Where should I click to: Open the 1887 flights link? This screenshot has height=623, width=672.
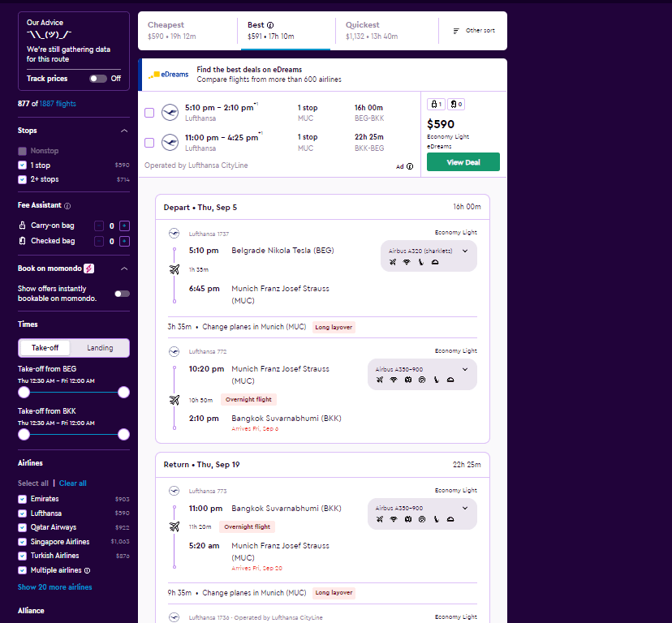coord(58,104)
